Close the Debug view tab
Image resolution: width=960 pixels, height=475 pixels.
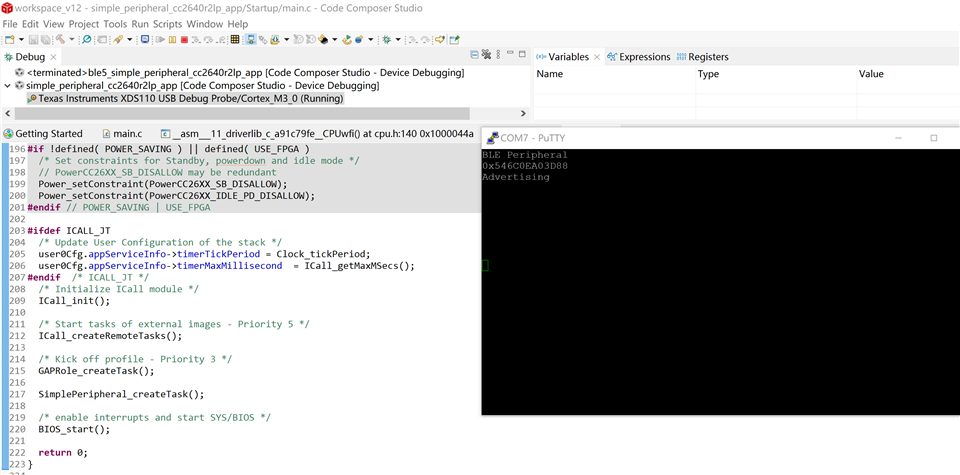click(54, 57)
